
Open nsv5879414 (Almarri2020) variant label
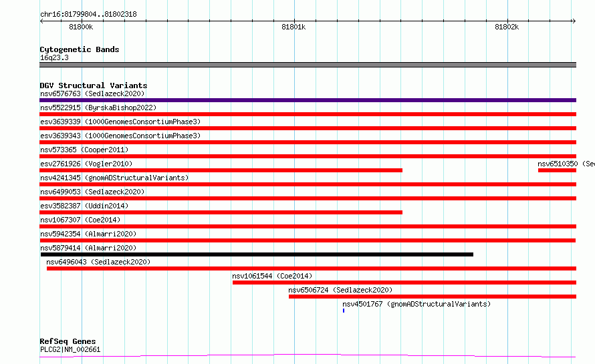[88, 248]
